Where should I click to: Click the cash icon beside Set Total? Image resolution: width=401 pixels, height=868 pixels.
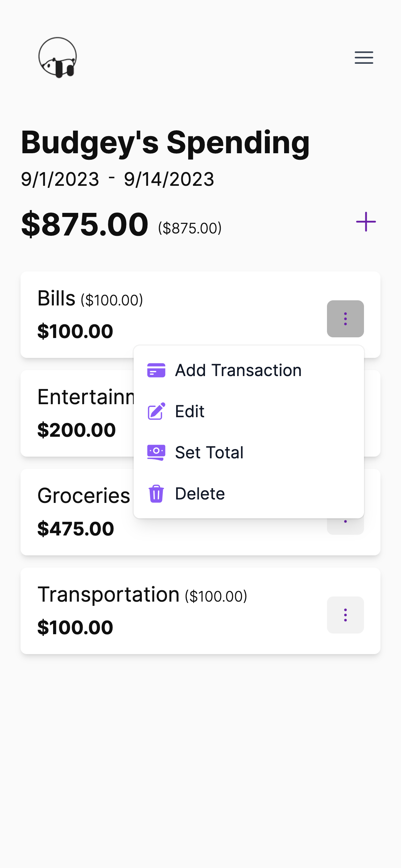[x=156, y=453]
